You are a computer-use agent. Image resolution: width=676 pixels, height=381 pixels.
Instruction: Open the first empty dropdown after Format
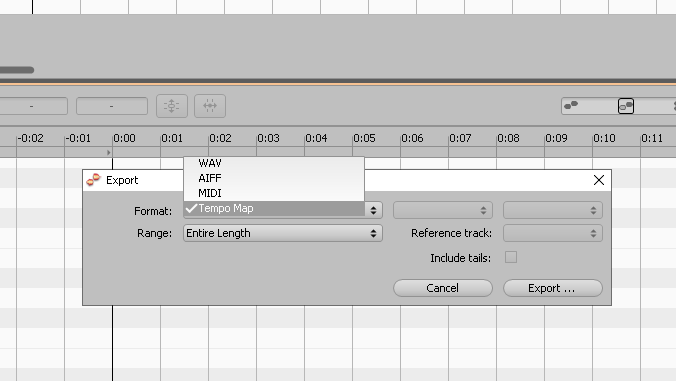tap(442, 210)
